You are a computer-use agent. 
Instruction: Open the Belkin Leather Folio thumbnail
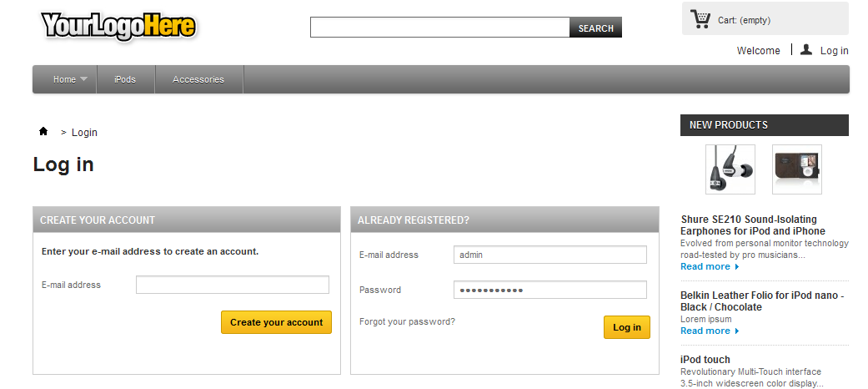(x=796, y=169)
